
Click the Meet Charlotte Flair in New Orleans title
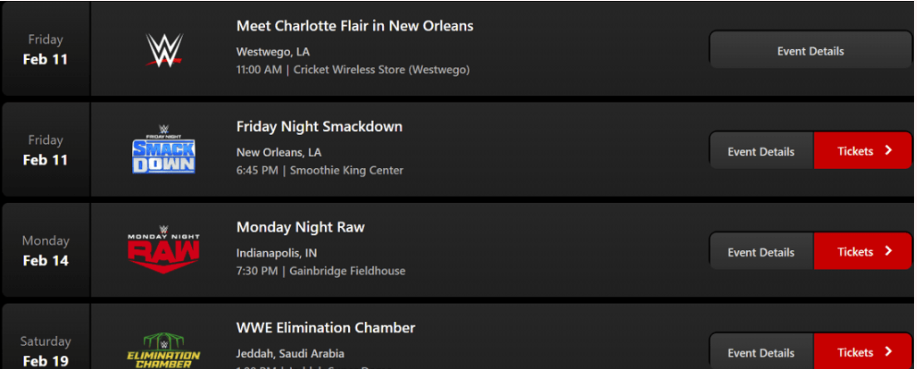[355, 26]
